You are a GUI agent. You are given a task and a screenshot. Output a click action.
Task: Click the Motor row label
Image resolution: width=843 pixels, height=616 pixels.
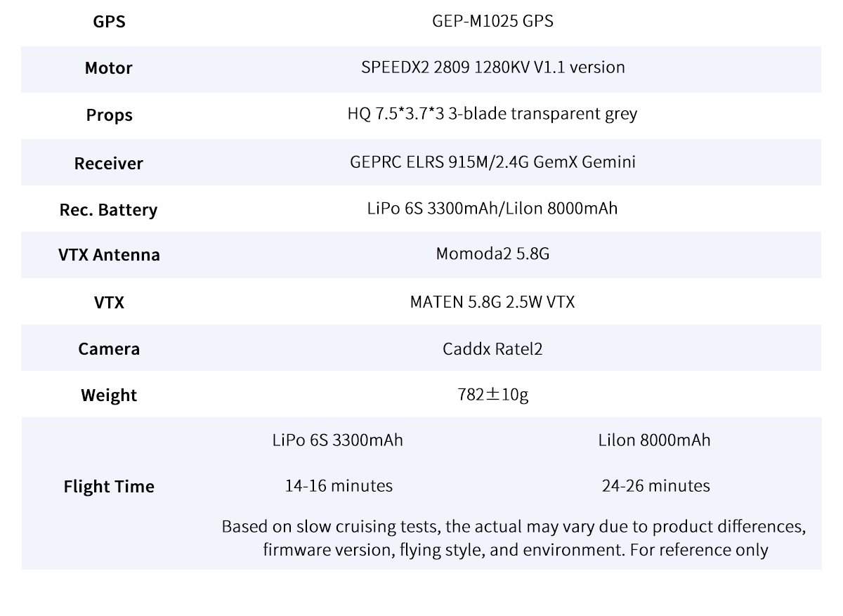[x=108, y=68]
